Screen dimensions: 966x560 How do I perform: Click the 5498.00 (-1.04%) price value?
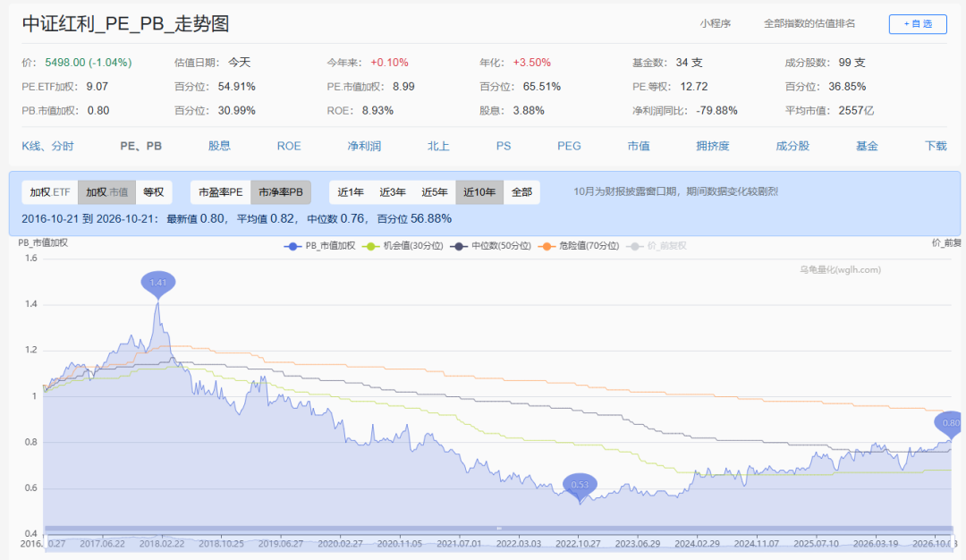click(88, 63)
